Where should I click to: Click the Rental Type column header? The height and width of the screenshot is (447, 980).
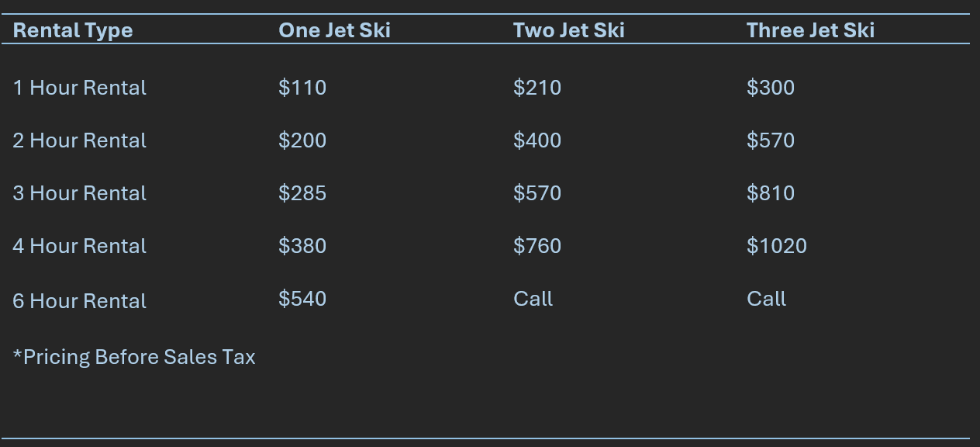click(x=73, y=30)
